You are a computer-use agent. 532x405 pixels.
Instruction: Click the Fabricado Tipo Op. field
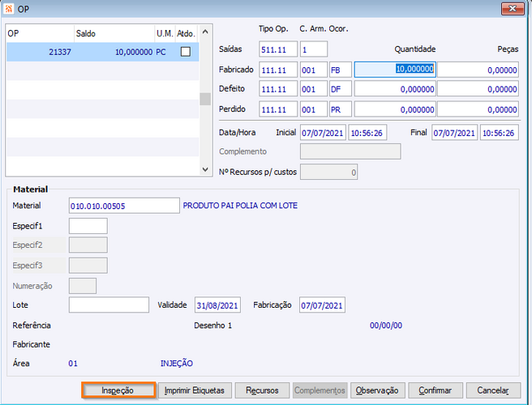[278, 70]
